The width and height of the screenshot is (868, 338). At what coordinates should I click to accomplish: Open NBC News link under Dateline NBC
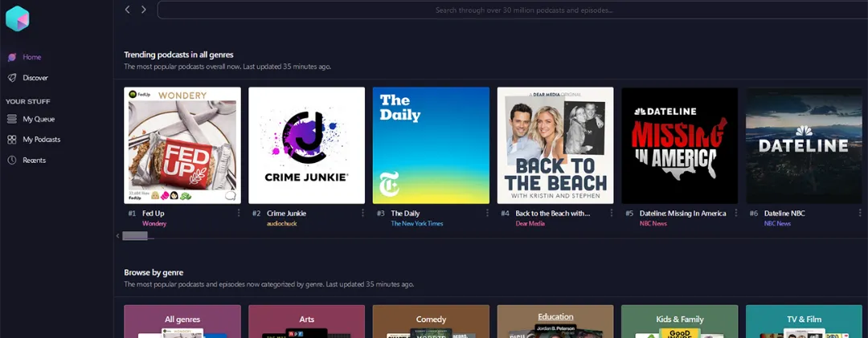(777, 223)
